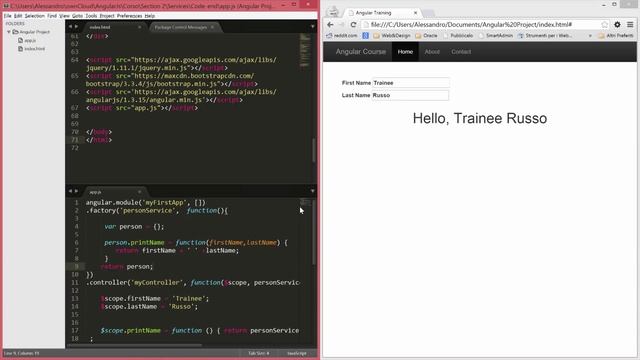Go to next tab in upper pane

(x=76, y=27)
